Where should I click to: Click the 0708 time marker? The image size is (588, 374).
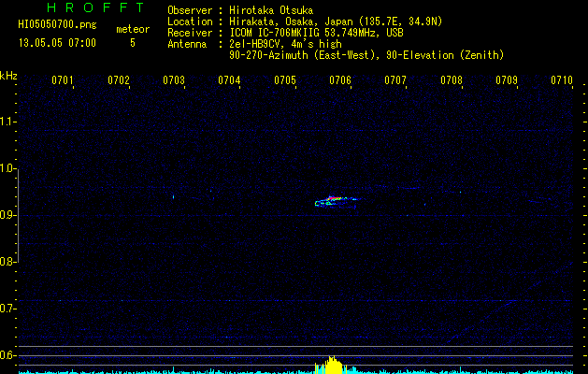coord(452,80)
